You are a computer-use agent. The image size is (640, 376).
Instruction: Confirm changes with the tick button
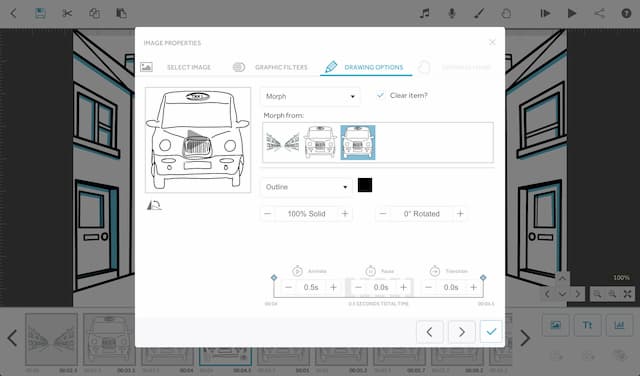(x=491, y=332)
